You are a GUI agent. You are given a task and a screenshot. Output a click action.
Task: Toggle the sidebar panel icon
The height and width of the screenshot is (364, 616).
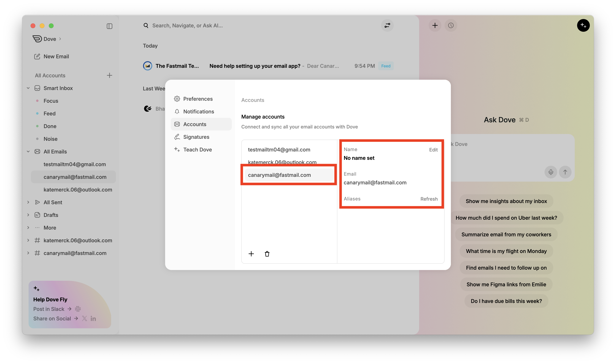coord(110,26)
